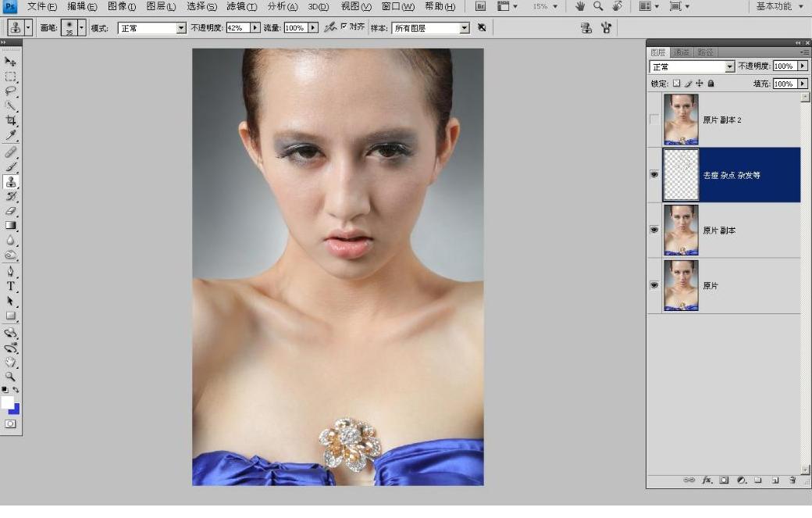Toggle lock all for the layer
812x518 pixels.
click(x=711, y=84)
